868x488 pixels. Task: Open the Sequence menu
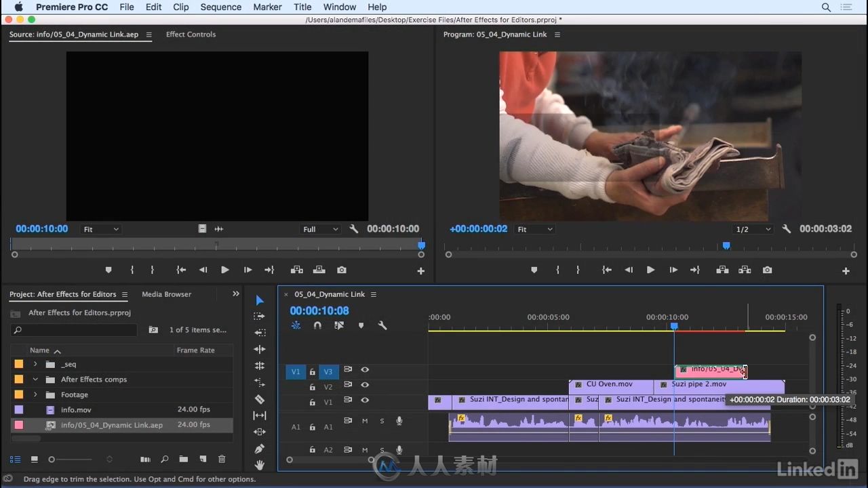(x=221, y=7)
